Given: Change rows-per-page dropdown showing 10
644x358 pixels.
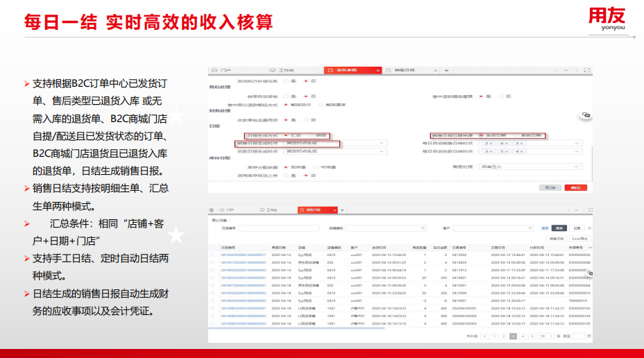Looking at the screenshot, I should coord(546,336).
